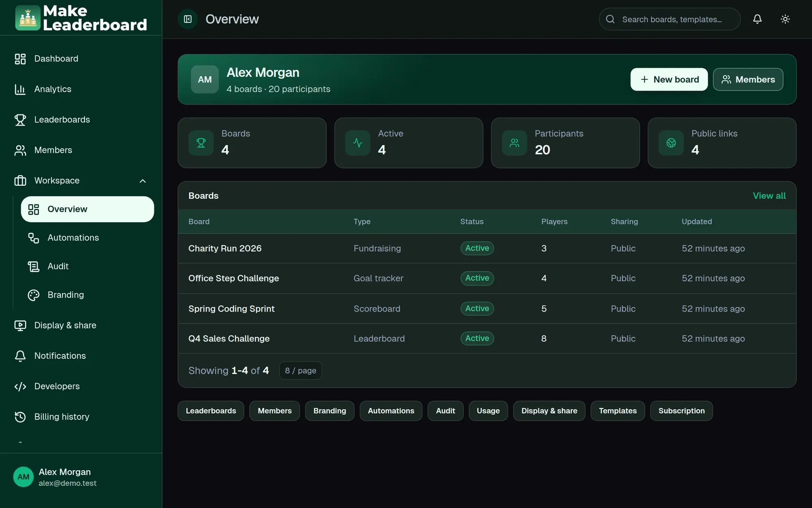812x508 pixels.
Task: Click the AM avatar in header card
Action: click(x=205, y=79)
